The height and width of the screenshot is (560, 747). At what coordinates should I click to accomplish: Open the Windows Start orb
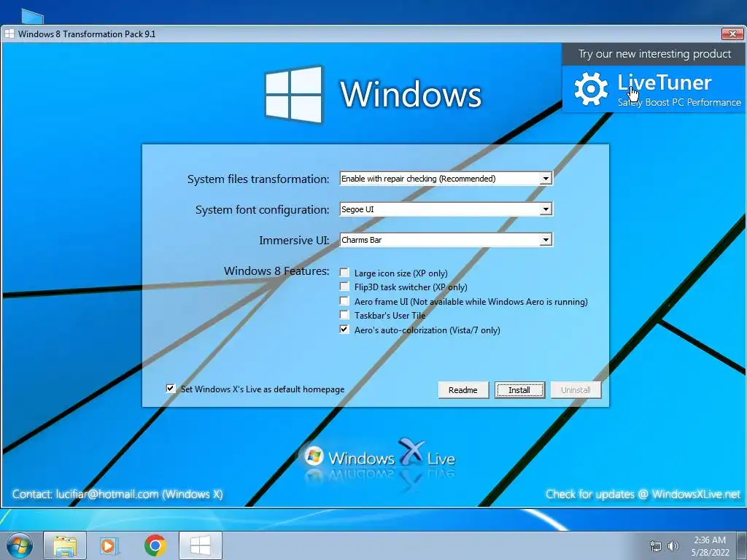(19, 546)
